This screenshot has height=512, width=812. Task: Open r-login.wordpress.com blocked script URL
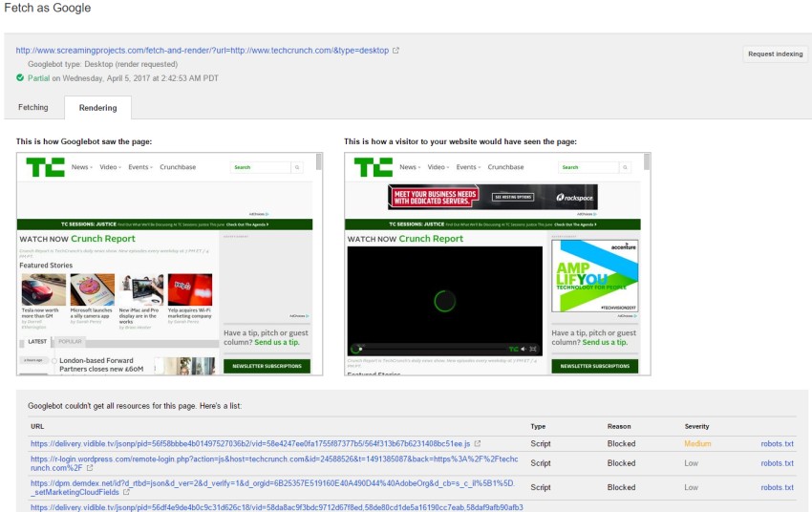274,463
